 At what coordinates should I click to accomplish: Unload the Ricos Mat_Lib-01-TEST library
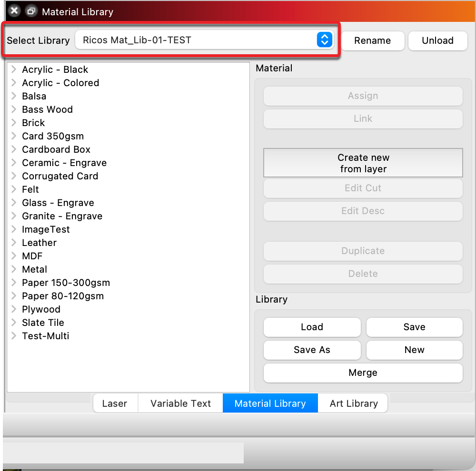[437, 41]
